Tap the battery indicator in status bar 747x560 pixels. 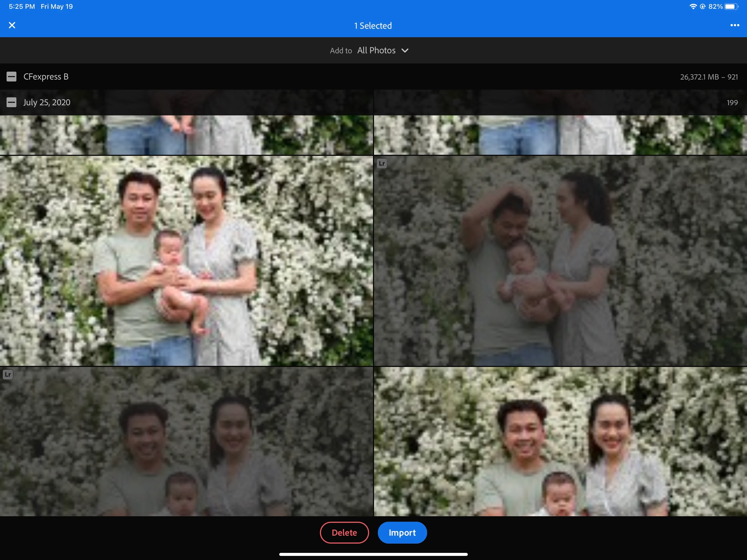pyautogui.click(x=731, y=6)
